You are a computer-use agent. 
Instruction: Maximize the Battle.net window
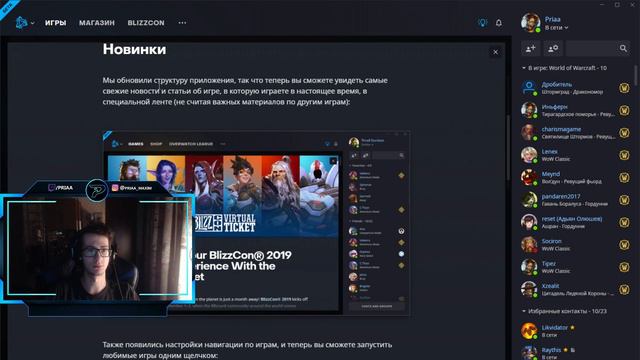pos(617,4)
